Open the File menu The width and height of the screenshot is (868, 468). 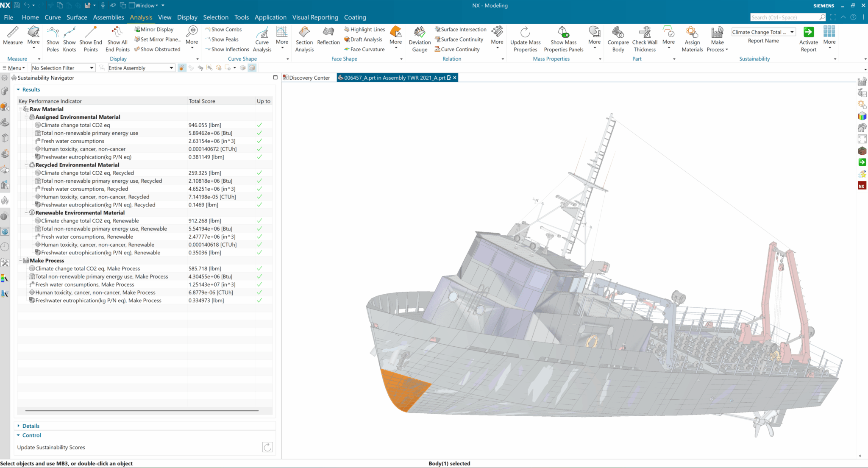coord(8,17)
